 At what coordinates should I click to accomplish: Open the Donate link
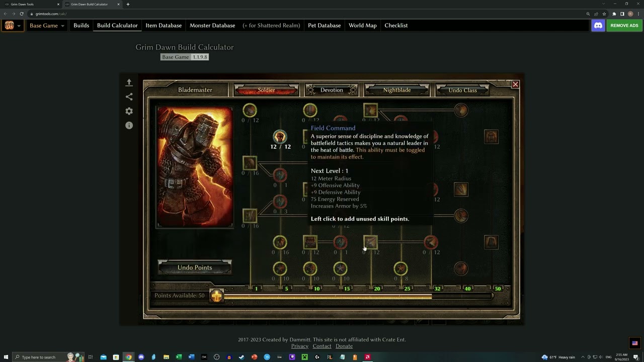[344, 346]
